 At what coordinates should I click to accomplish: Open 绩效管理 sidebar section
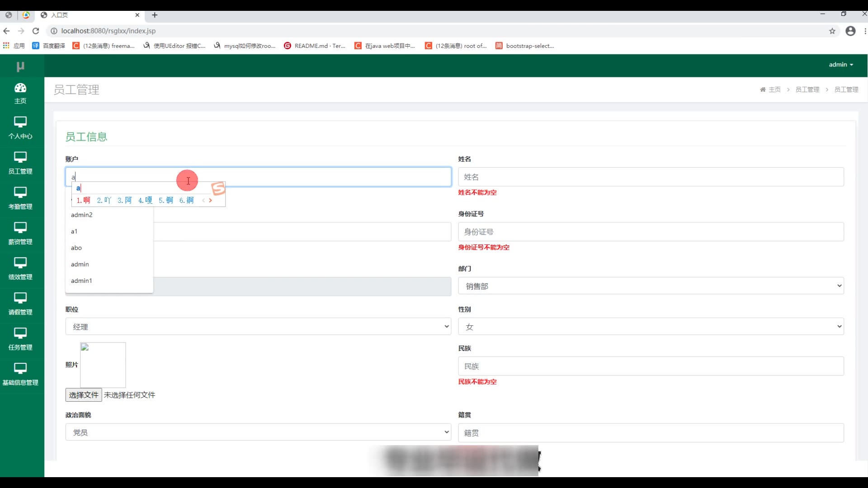pyautogui.click(x=20, y=269)
